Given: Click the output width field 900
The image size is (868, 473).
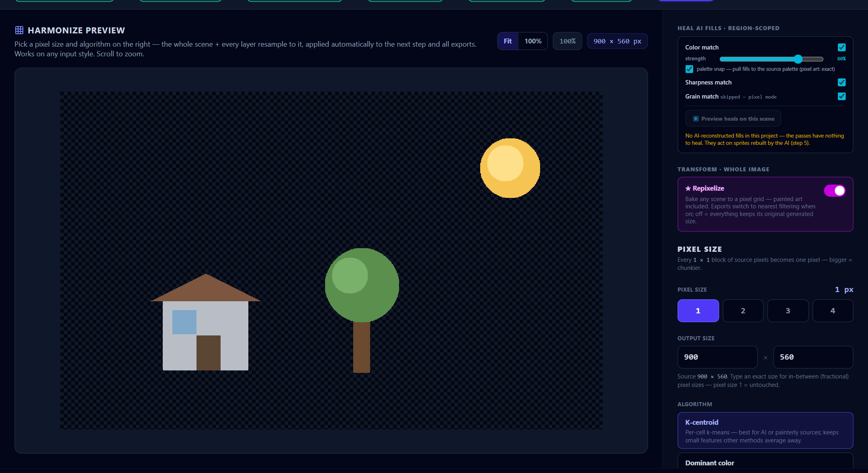Looking at the screenshot, I should click(717, 357).
